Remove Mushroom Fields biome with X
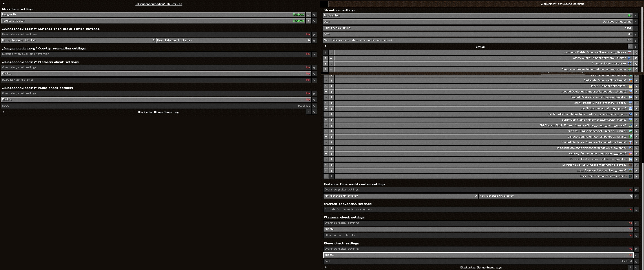The image size is (644, 270). point(636,53)
